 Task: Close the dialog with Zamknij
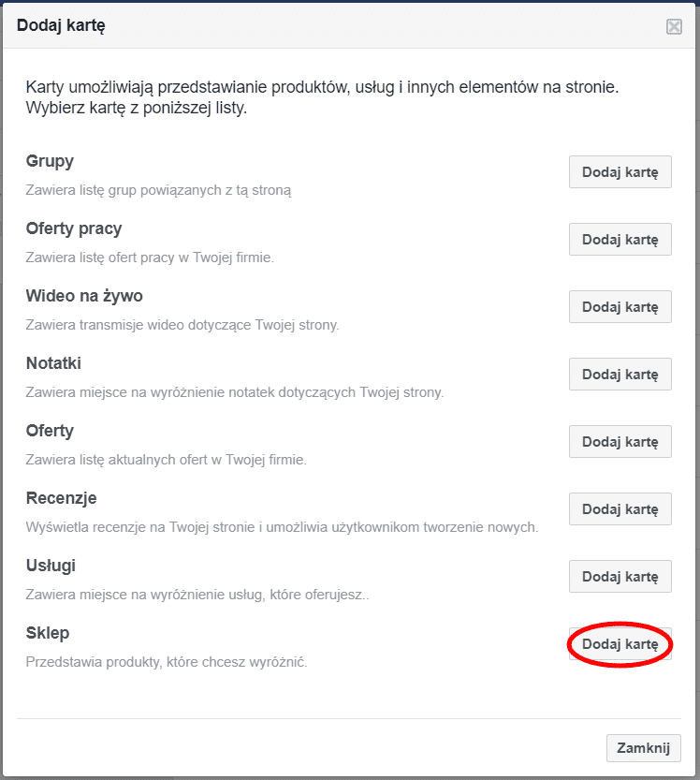643,748
